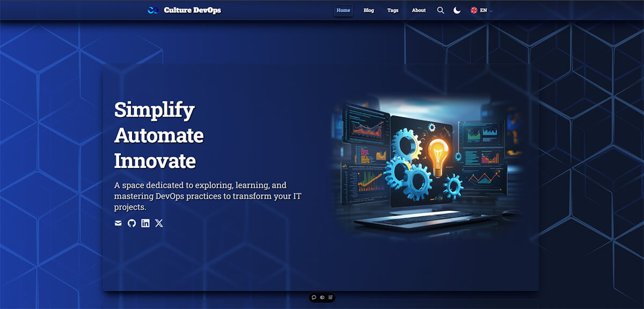Click the email envelope icon

point(118,223)
